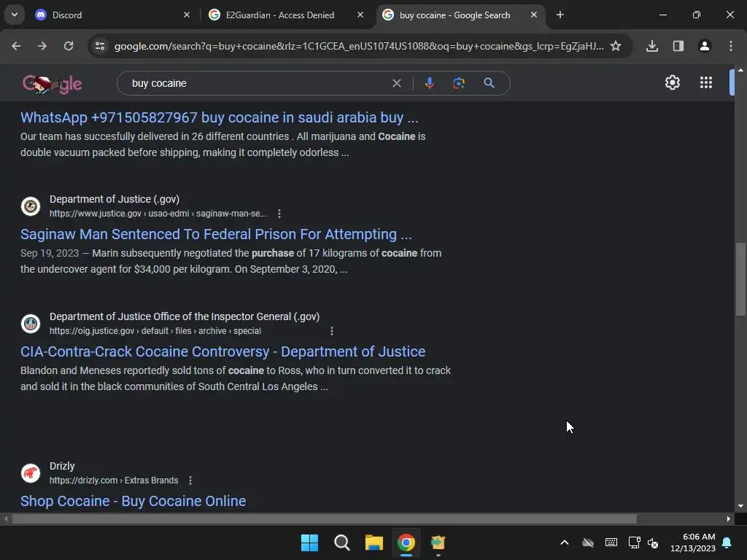Viewport: 747px width, 560px height.
Task: Click horizontal scrollbar right arrow
Action: (729, 518)
